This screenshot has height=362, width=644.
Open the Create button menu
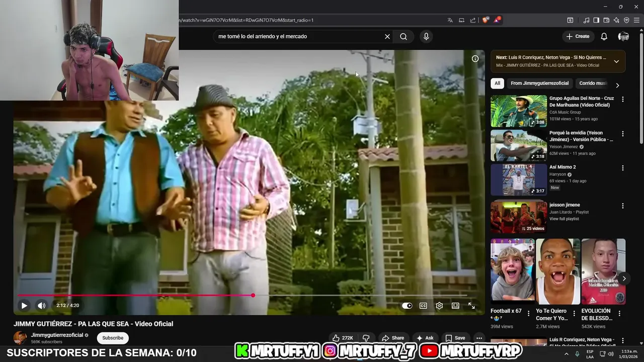tap(578, 36)
